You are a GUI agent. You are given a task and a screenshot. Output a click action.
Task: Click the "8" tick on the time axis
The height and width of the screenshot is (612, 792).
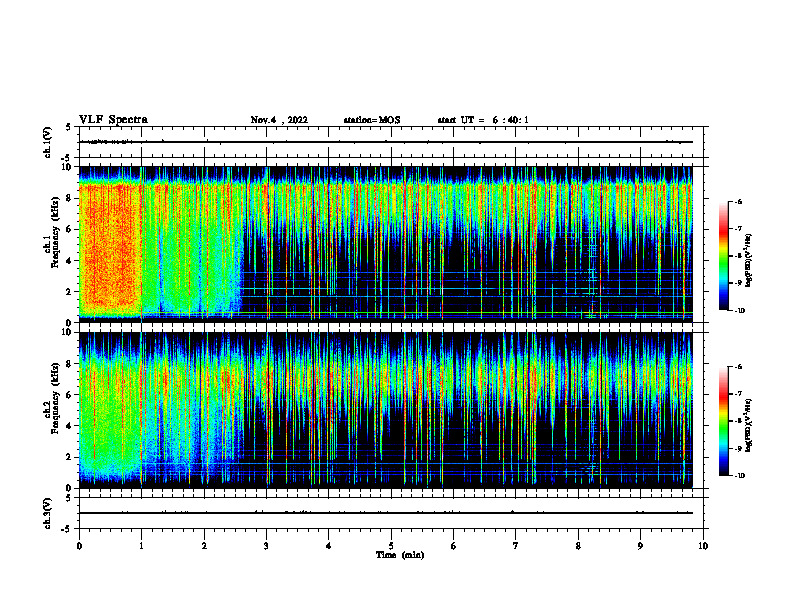point(578,546)
